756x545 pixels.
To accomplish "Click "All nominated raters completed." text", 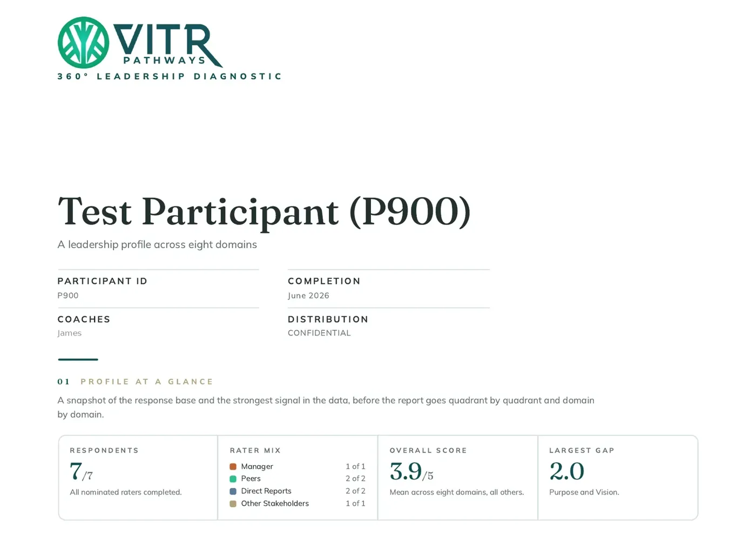I will [126, 492].
